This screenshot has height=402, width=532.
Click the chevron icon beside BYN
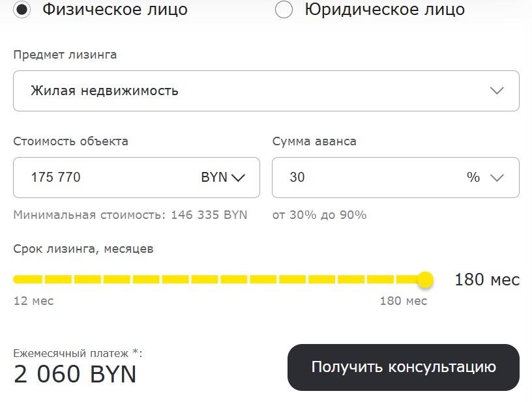pyautogui.click(x=238, y=177)
